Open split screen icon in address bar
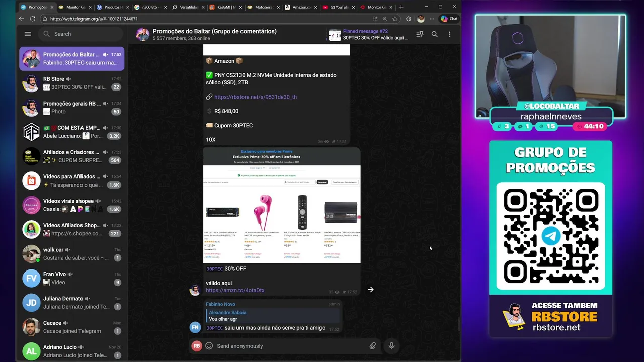This screenshot has height=362, width=644. click(375, 19)
